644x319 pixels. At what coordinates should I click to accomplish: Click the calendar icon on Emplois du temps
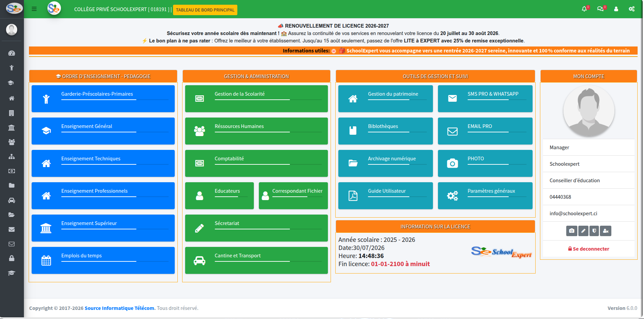point(46,261)
